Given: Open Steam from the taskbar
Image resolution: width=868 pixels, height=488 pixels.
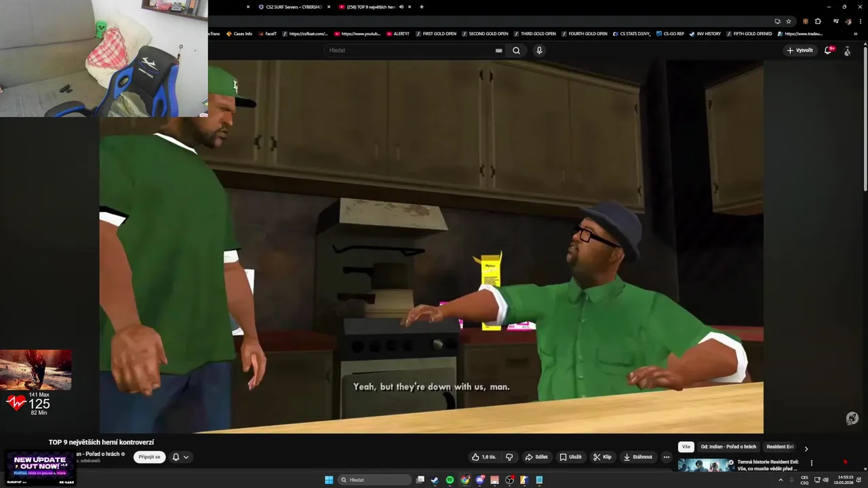Looking at the screenshot, I should pyautogui.click(x=435, y=480).
